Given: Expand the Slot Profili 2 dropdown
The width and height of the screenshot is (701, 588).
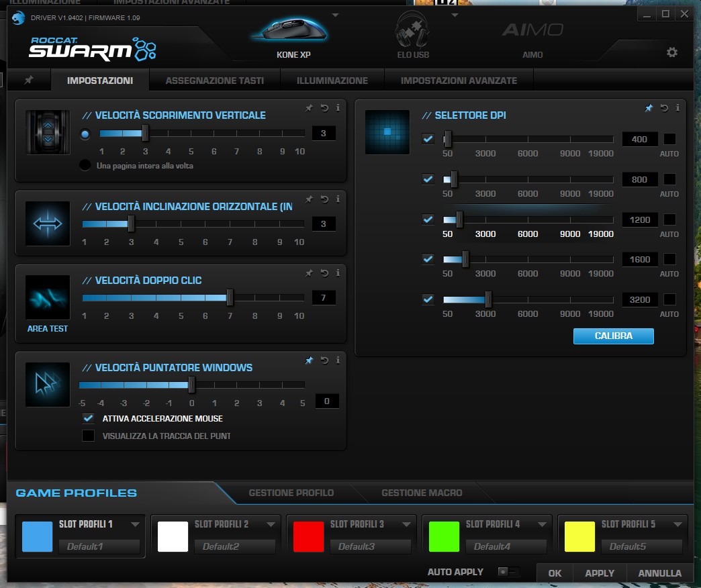Looking at the screenshot, I should pos(271,524).
